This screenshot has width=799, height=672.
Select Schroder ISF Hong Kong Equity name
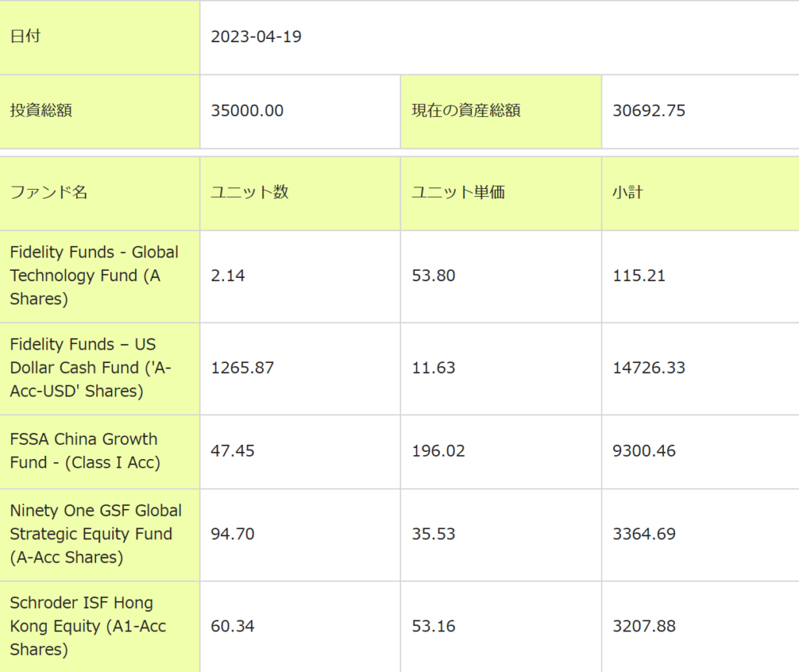[x=87, y=626]
